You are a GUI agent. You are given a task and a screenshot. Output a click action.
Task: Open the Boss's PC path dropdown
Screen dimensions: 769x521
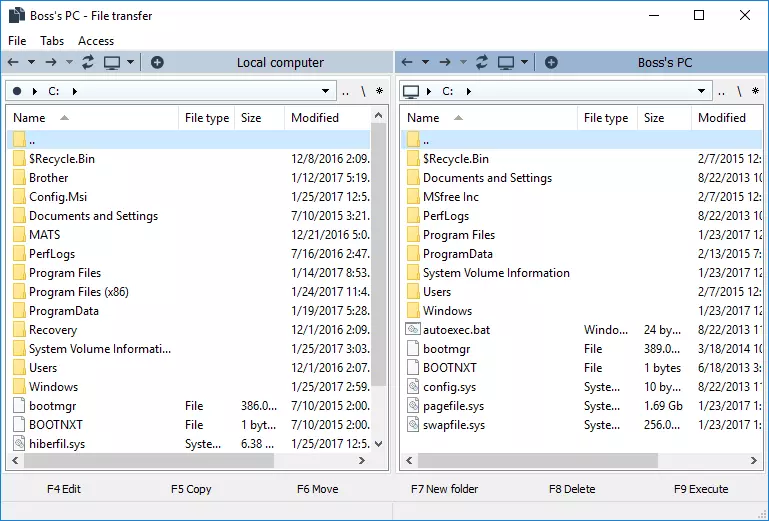pyautogui.click(x=703, y=92)
